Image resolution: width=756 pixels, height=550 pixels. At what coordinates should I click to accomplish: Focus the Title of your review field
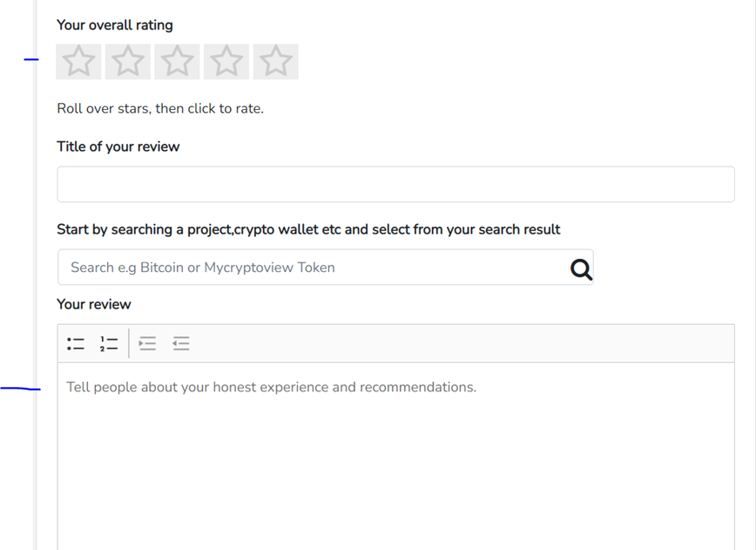(x=395, y=184)
